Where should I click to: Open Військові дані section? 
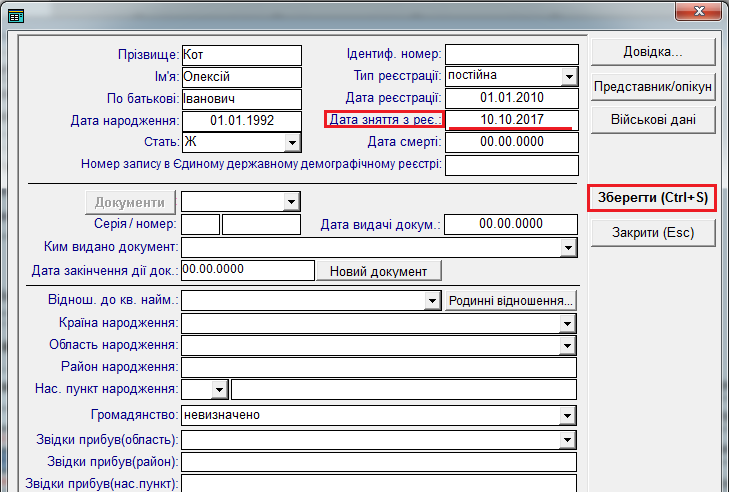[x=652, y=120]
